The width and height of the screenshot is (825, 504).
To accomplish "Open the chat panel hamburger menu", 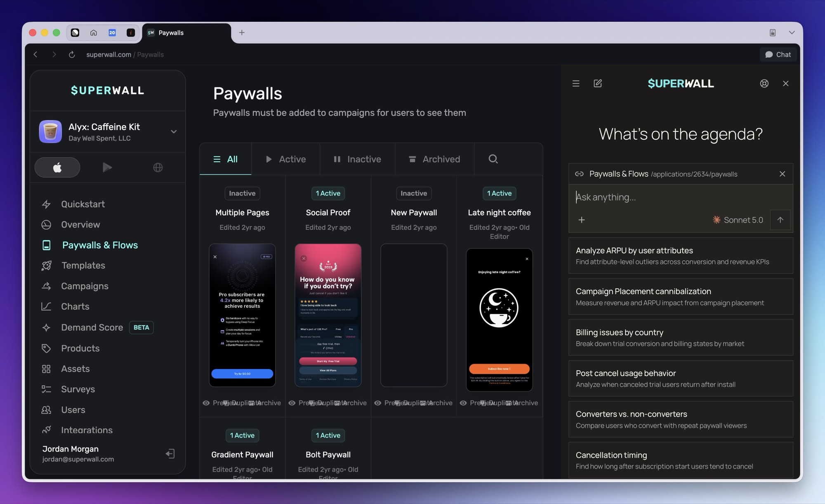I will click(576, 84).
